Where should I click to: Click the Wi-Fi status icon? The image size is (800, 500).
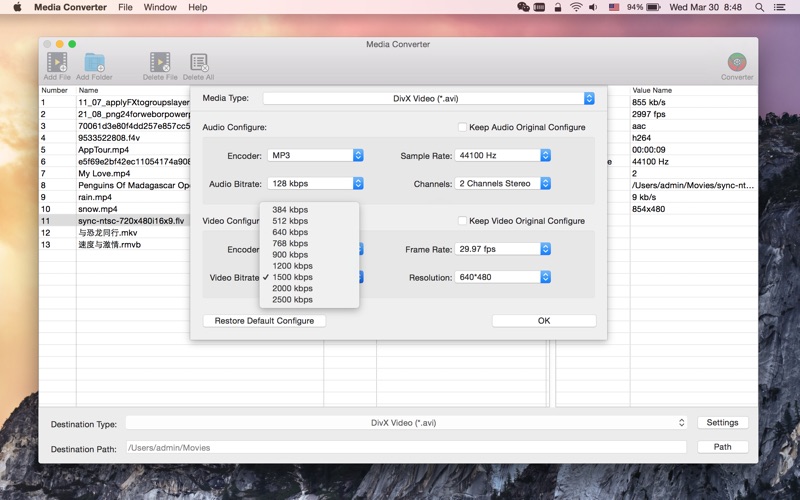[x=576, y=7]
